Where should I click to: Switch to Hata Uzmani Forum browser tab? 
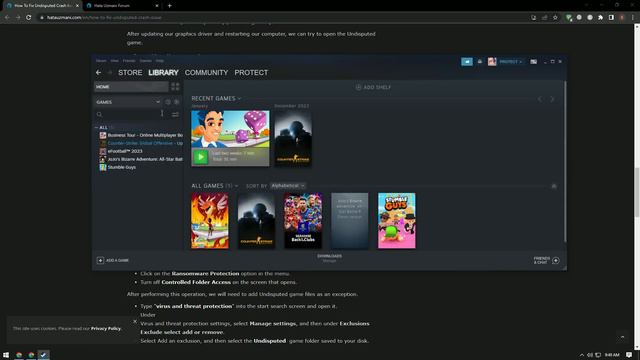pyautogui.click(x=121, y=6)
